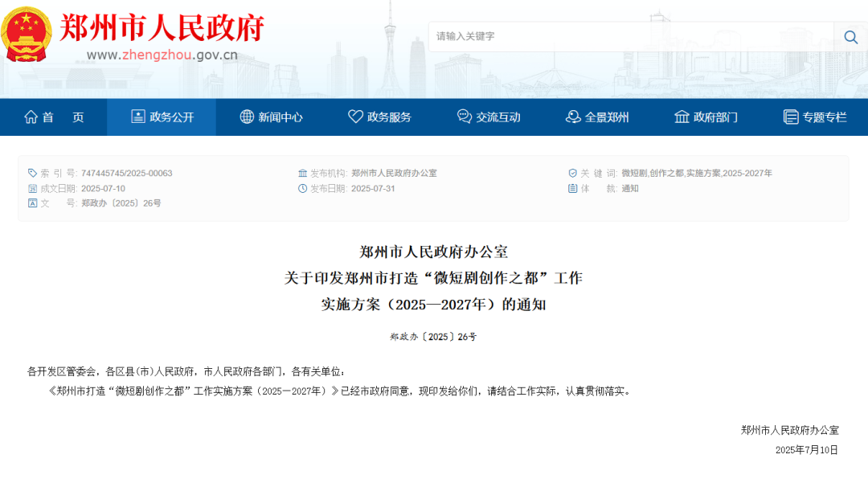Click the heart icon beside 政务服务
The height and width of the screenshot is (479, 868).
point(355,117)
